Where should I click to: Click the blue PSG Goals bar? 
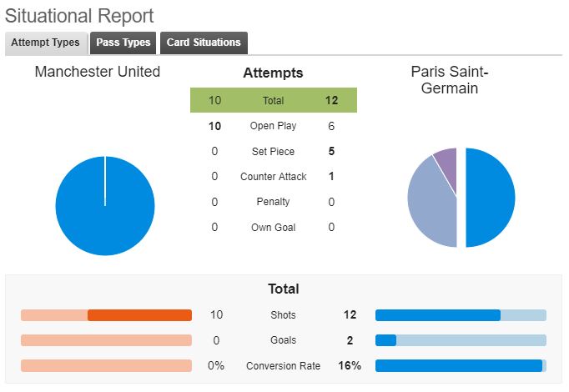click(385, 340)
